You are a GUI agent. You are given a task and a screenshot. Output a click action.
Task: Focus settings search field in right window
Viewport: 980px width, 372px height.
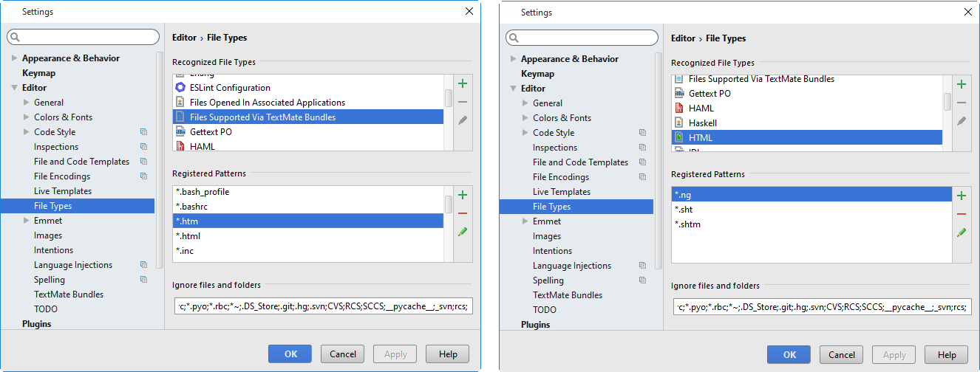(582, 38)
